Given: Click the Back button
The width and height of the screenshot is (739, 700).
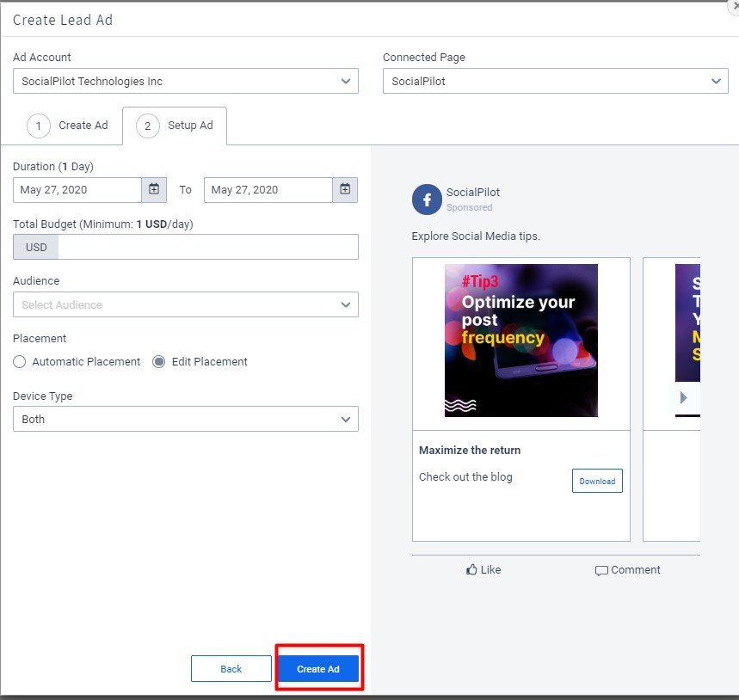Looking at the screenshot, I should [231, 668].
